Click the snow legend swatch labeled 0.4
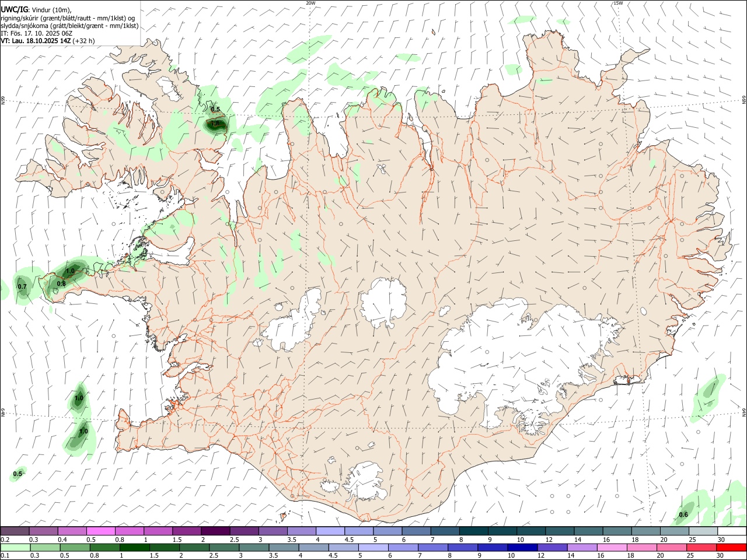Image resolution: width=747 pixels, height=560 pixels. click(x=72, y=531)
